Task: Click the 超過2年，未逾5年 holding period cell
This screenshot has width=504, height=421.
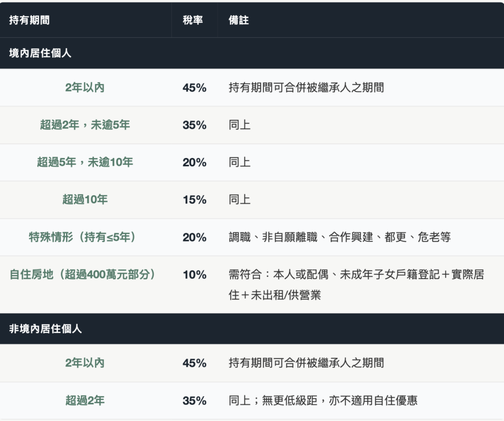Action: pos(85,125)
